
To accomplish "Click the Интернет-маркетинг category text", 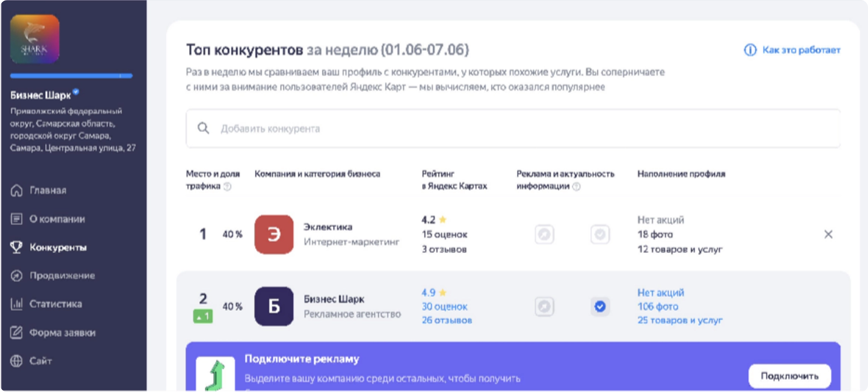I will pyautogui.click(x=351, y=242).
